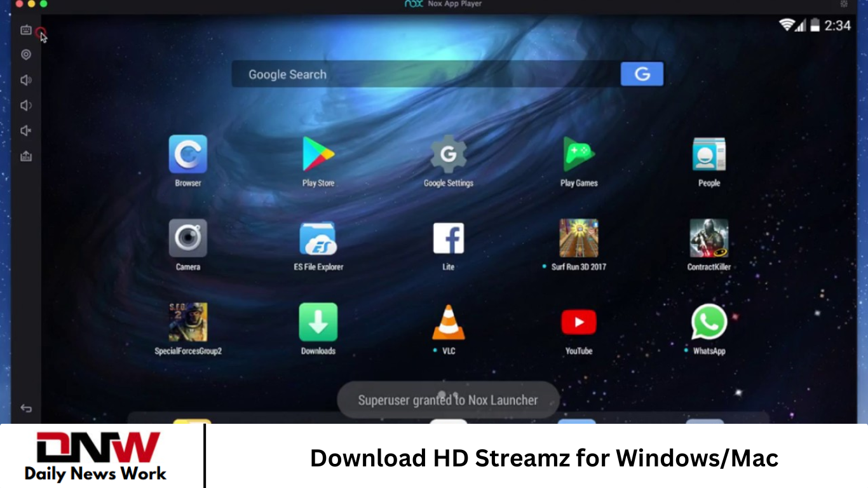Click the Wi-Fi status icon

click(787, 25)
